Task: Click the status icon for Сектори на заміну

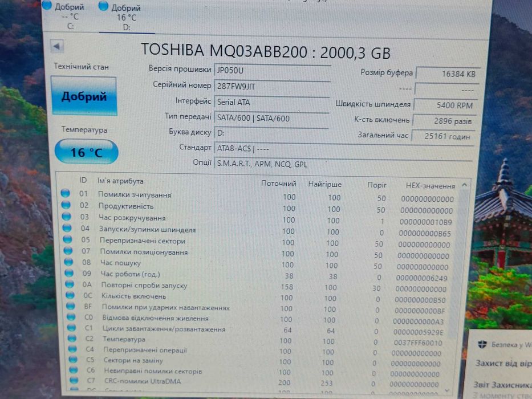Action: tap(73, 359)
